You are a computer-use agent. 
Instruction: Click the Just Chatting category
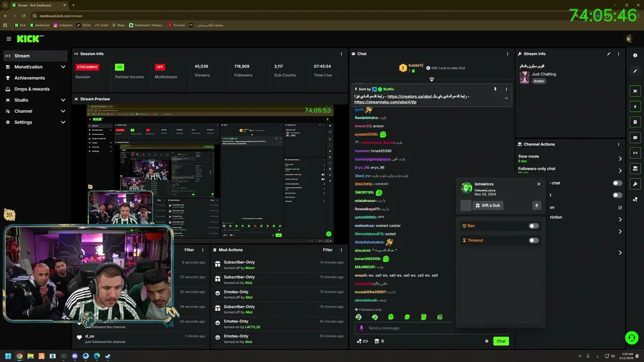pos(544,74)
